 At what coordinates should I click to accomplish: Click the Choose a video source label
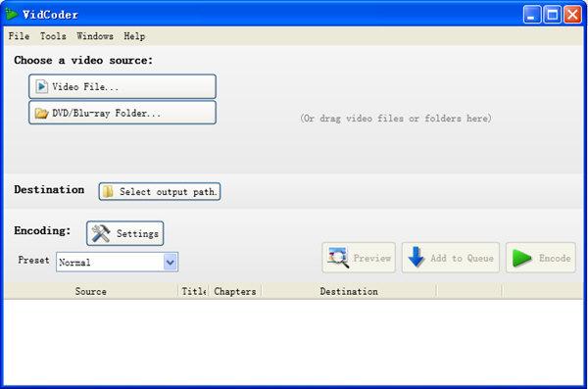click(x=83, y=60)
